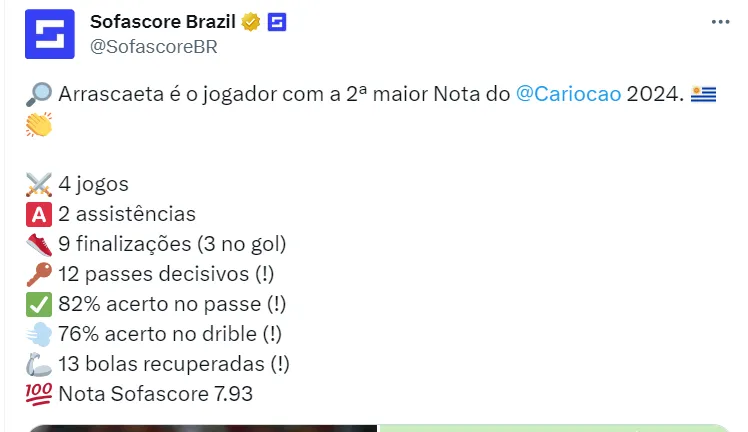Screen dimensions: 748x432
Task: Open the Sofascore Brazil account name
Action: (x=162, y=22)
